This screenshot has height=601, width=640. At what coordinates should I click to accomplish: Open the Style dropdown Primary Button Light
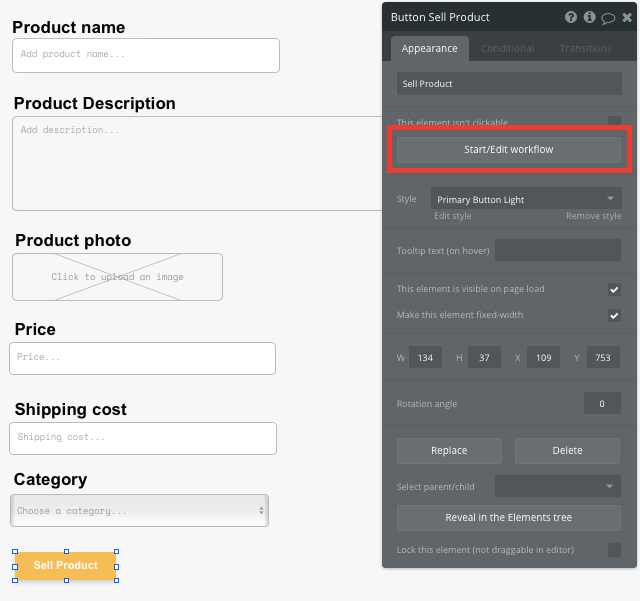[x=526, y=199]
